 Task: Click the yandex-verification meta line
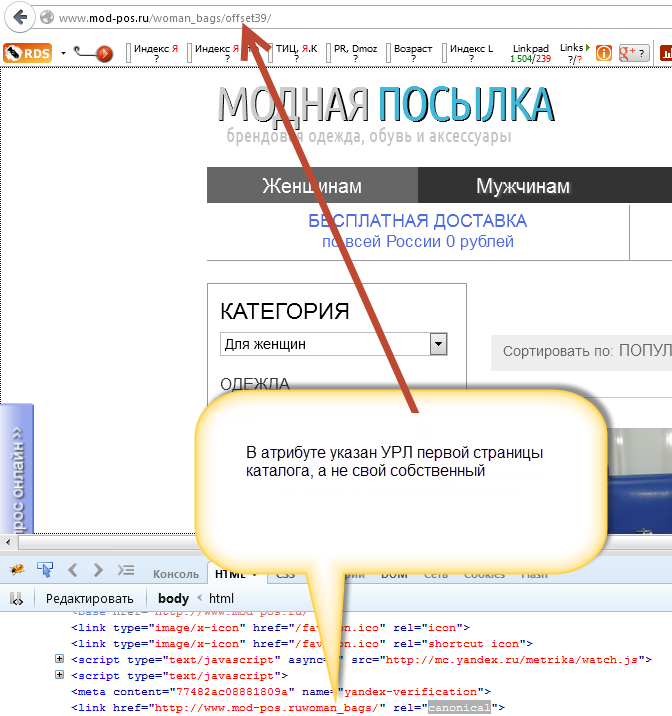pyautogui.click(x=281, y=692)
